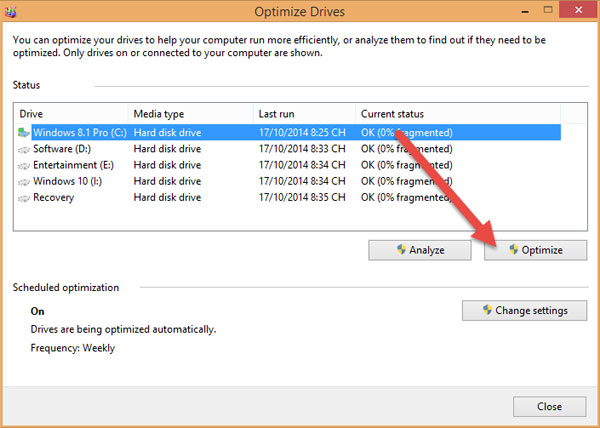Image resolution: width=600 pixels, height=428 pixels.
Task: Click the Windows 8.1 Pro drive icon
Action: click(24, 133)
